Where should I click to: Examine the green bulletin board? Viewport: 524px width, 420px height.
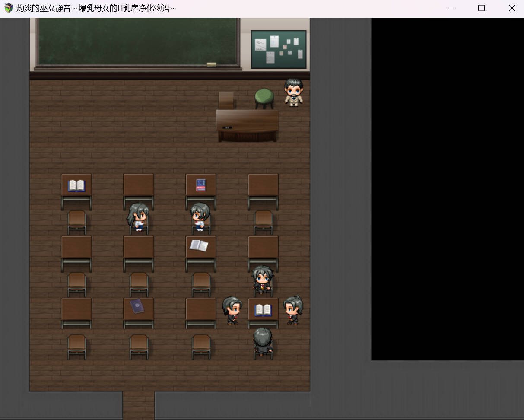(279, 49)
